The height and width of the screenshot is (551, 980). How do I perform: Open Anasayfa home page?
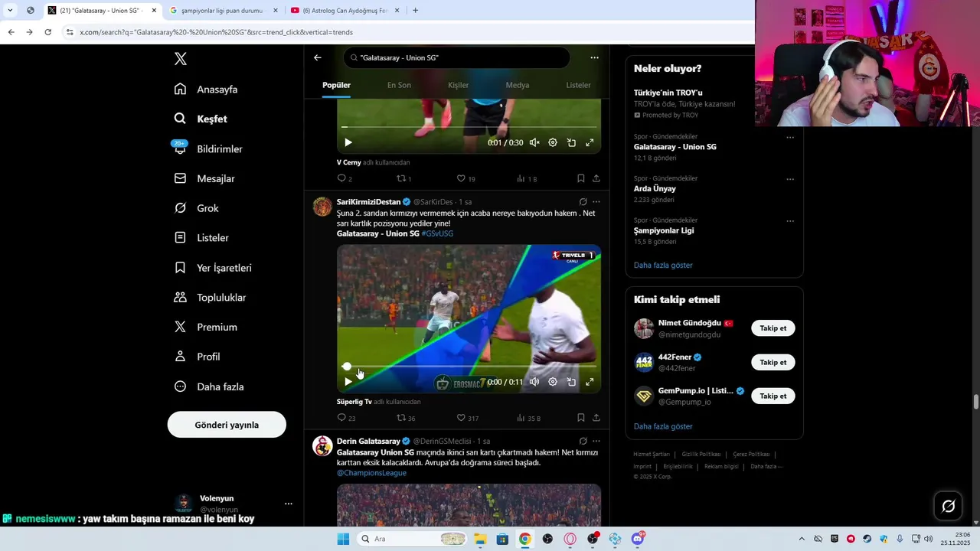coord(206,89)
